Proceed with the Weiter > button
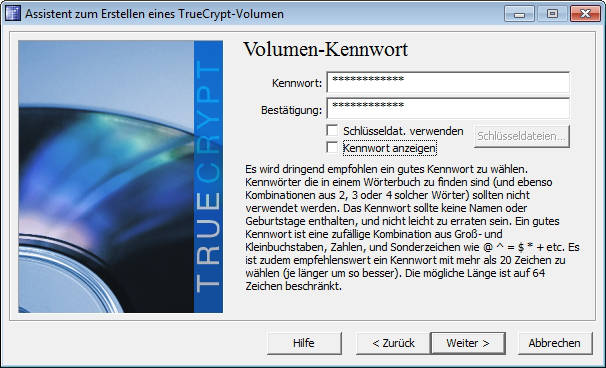Image resolution: width=606 pixels, height=368 pixels. 468,343
